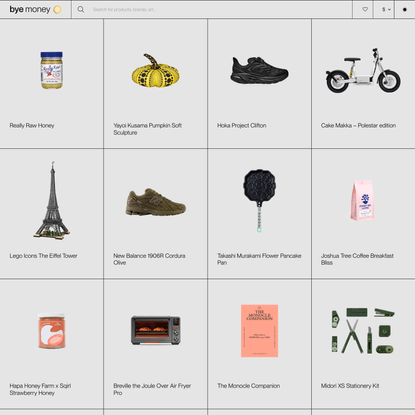Click Yayoi Kusama Pumpkin Soft Sculpture title
The image size is (415, 415).
pyautogui.click(x=147, y=129)
